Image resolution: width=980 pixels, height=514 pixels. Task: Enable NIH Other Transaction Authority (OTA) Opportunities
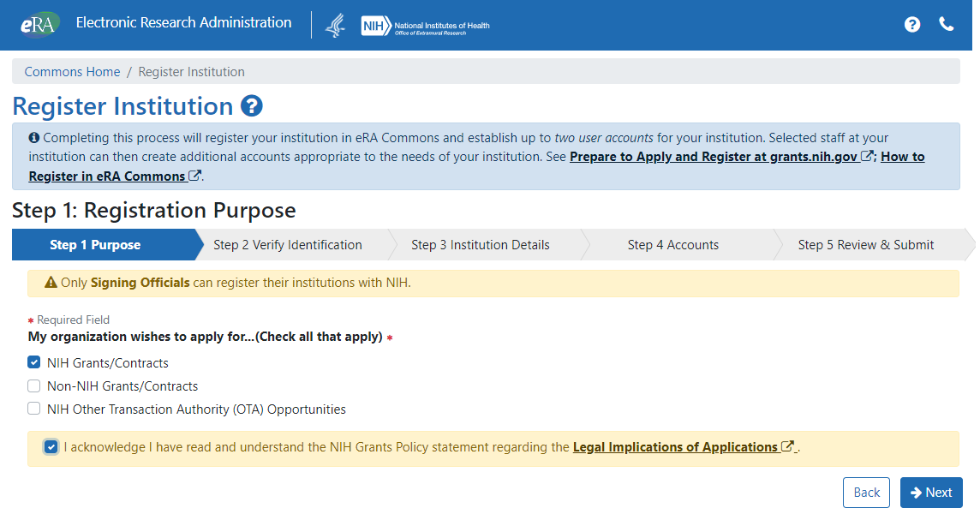(x=34, y=409)
